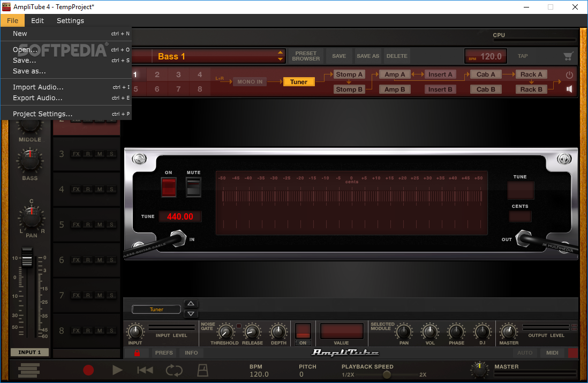Click the down arrow next to Tuner selector
The image size is (588, 383).
[x=191, y=313]
